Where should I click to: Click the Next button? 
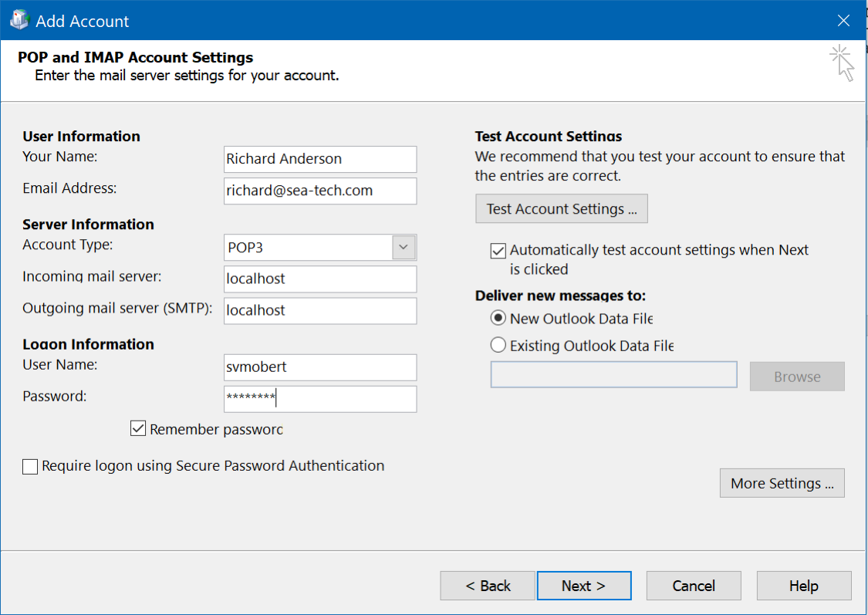583,586
